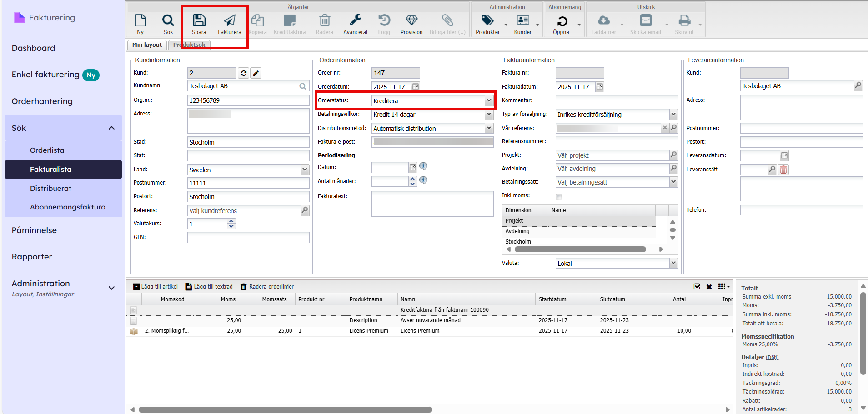Viewport: 868px width, 414px height.
Task: Refresh customer with reload icon beside Kund
Action: click(x=244, y=73)
